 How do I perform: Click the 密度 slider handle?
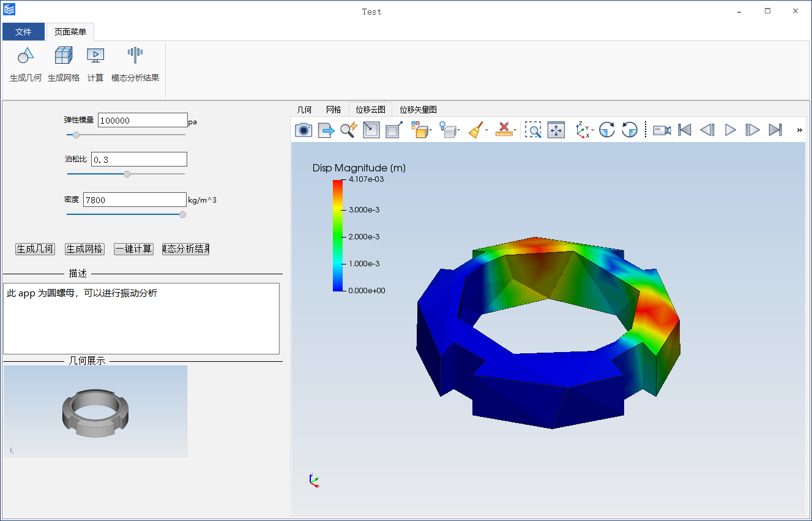pos(182,214)
